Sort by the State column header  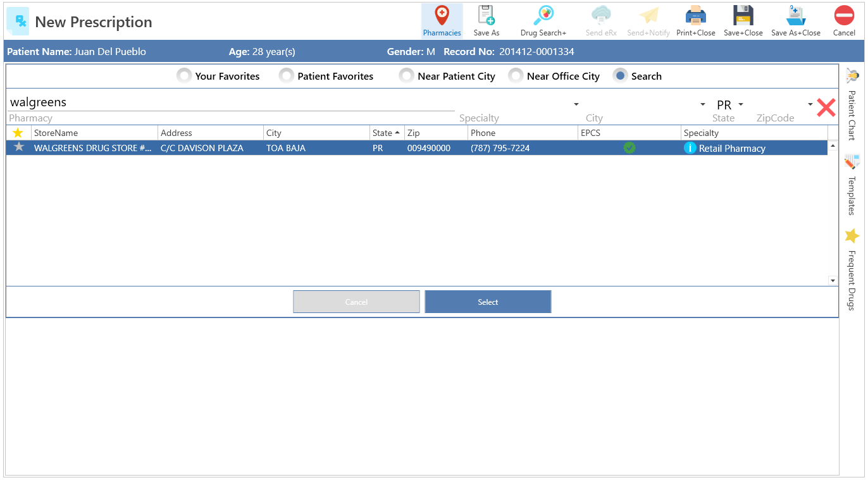(x=387, y=133)
